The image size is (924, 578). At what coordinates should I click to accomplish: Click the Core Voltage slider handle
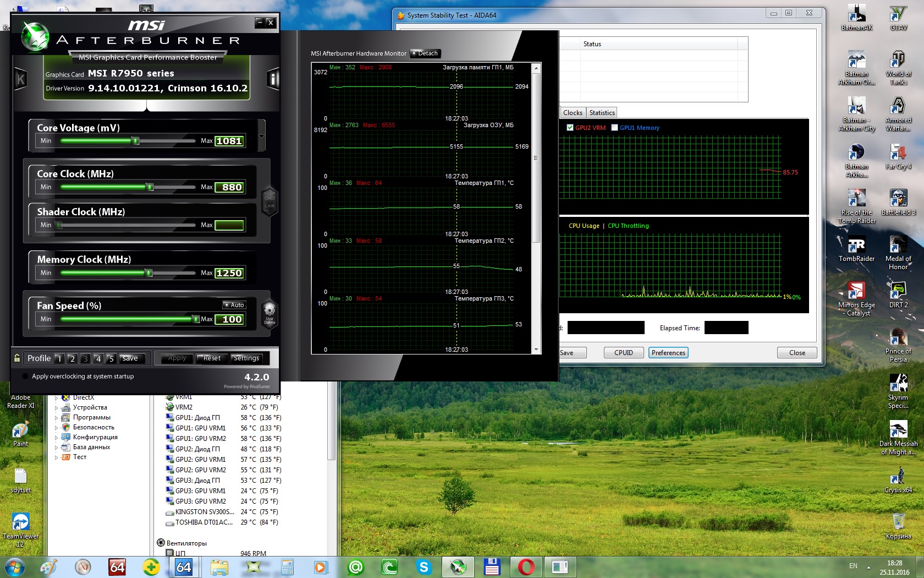tap(136, 141)
